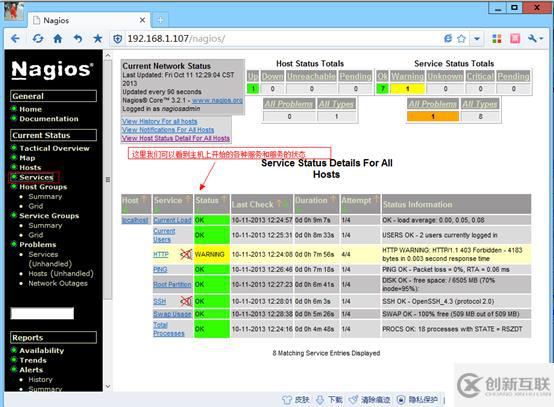Open Hosts in sidebar
Viewport: 554px width, 407px height.
point(30,167)
